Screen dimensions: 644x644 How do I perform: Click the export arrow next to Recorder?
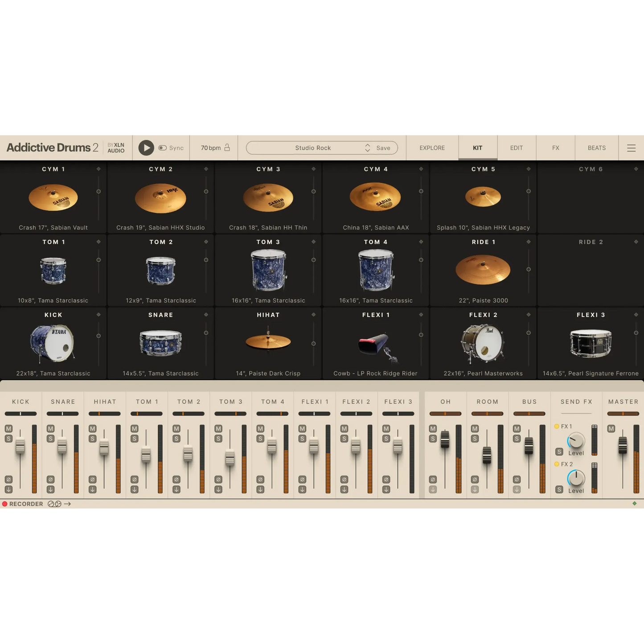(68, 504)
